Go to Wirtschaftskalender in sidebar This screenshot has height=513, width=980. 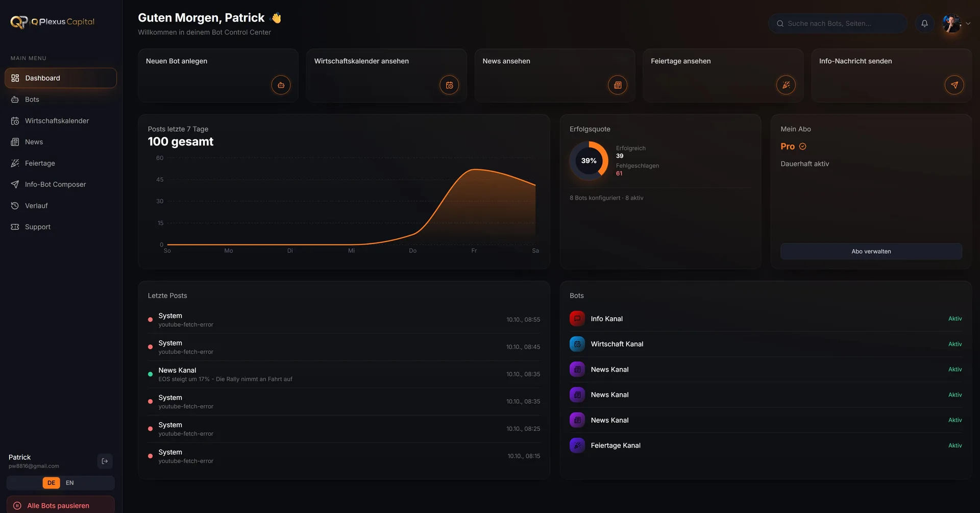61,121
